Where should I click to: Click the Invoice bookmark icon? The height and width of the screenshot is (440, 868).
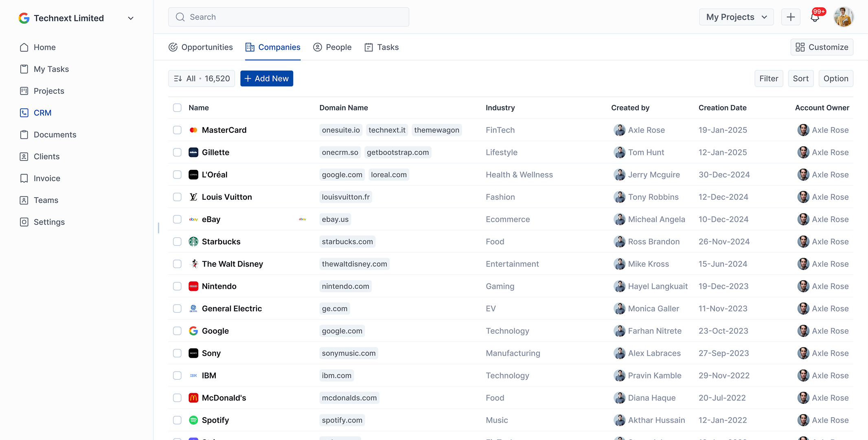[24, 178]
